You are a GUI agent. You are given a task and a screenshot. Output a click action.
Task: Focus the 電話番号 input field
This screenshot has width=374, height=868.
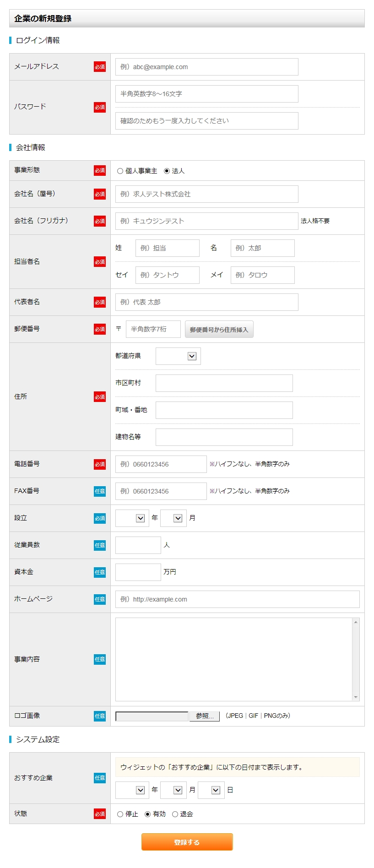click(161, 464)
